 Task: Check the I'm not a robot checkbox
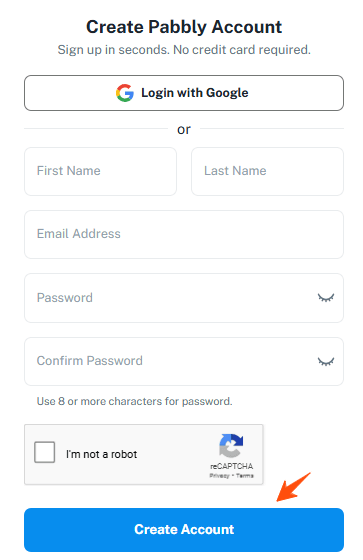click(x=45, y=452)
